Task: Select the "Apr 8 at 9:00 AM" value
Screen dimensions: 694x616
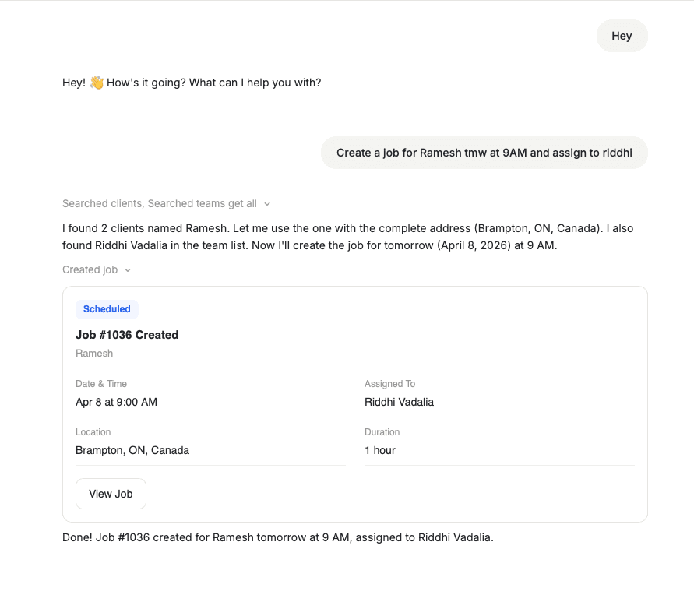Action: coord(116,402)
